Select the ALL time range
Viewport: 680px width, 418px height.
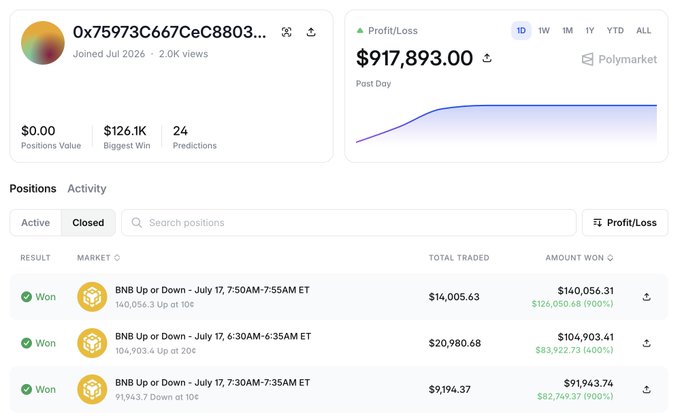pyautogui.click(x=644, y=31)
